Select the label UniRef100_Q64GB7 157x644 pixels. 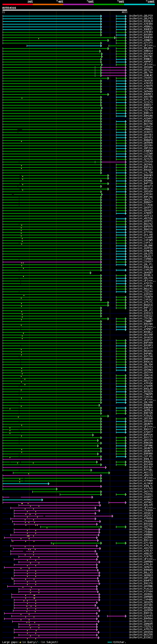point(141,273)
